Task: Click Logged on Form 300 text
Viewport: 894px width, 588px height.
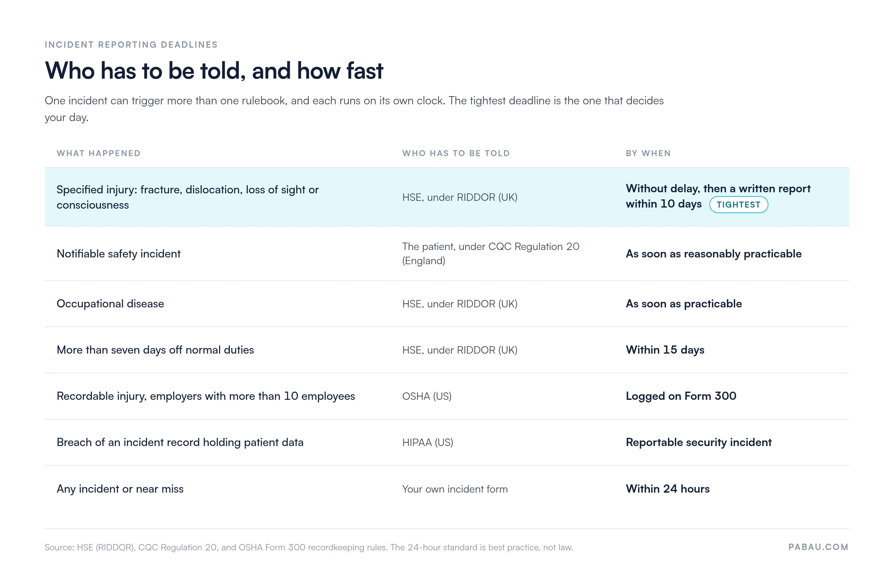Action: (681, 396)
